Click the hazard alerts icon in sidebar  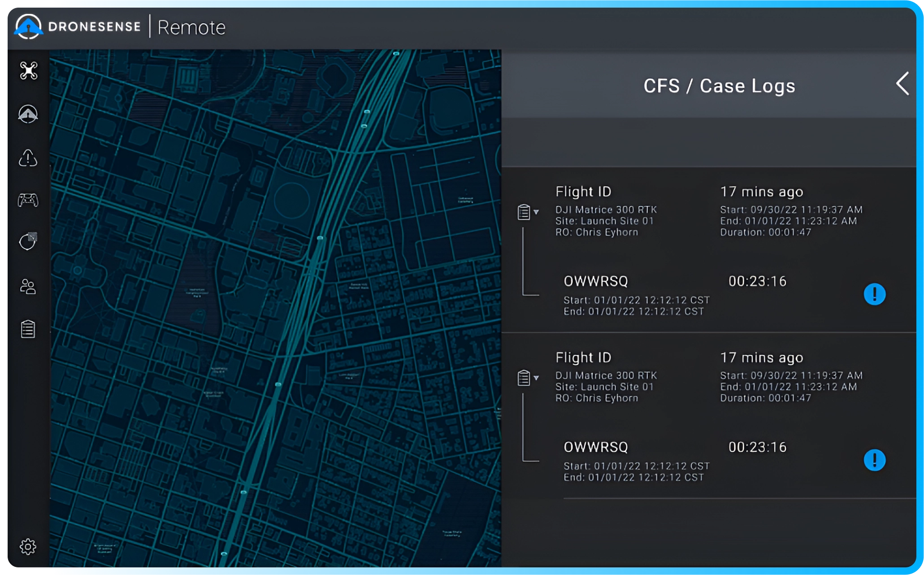(x=28, y=158)
